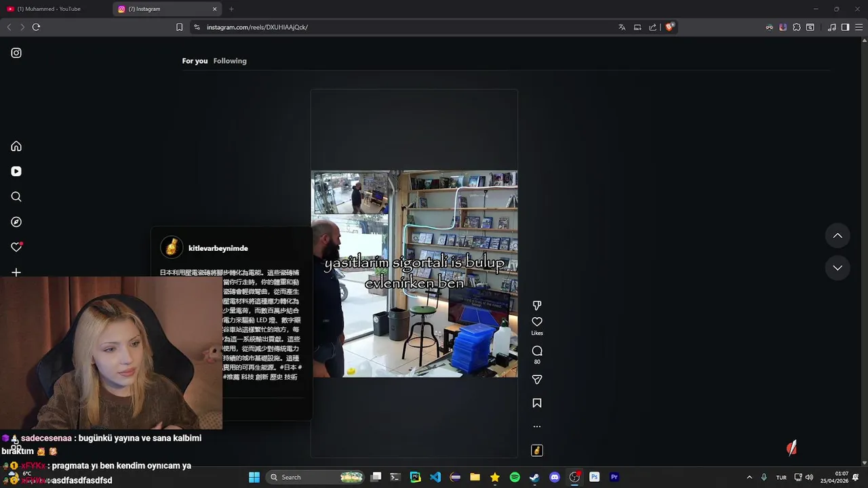This screenshot has width=868, height=488.
Task: Open the Brave Shields lion icon
Action: coord(669,27)
